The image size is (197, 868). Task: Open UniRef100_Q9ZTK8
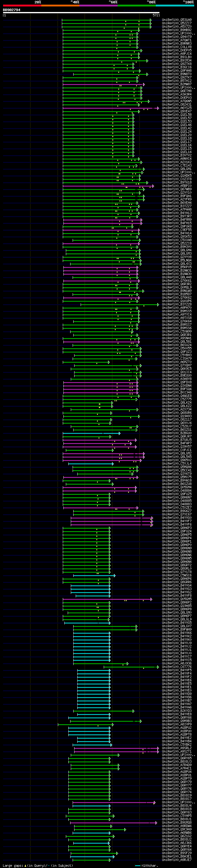point(177,64)
